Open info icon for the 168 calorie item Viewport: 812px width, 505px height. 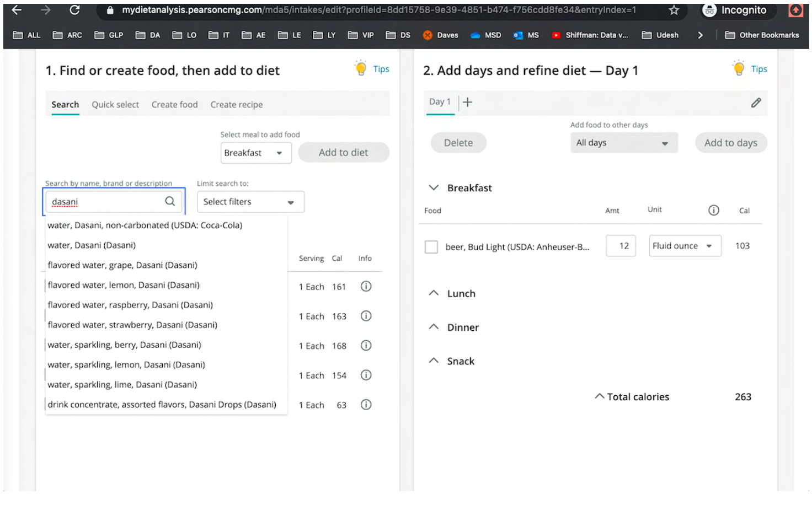366,346
